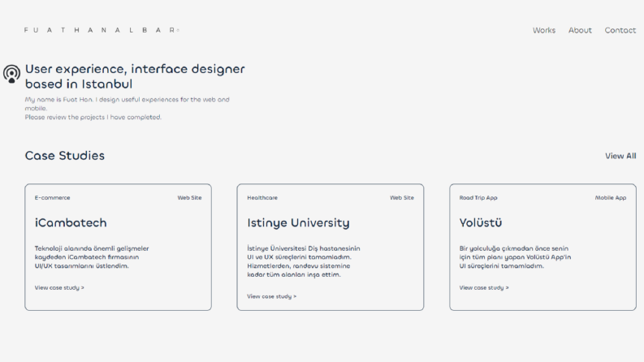Screen dimensions: 644x362
Task: Click the Healthcare label on Istinye card
Action: (262, 197)
